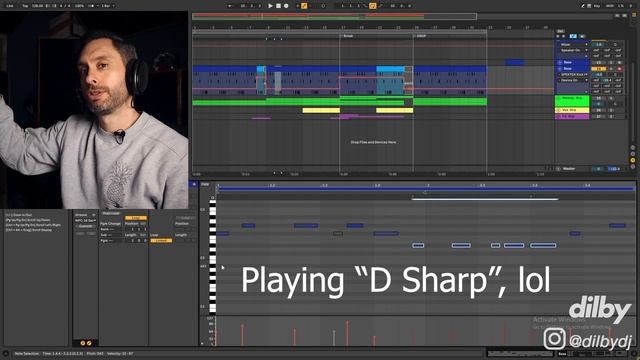Click the yellow Mixer section show/hide circle icon
The height and width of the screenshot is (360, 640).
633,160
